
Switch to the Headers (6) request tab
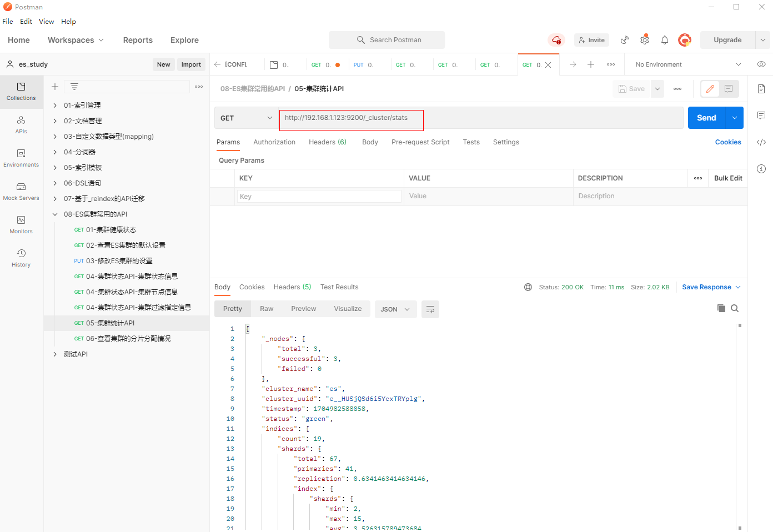(327, 142)
